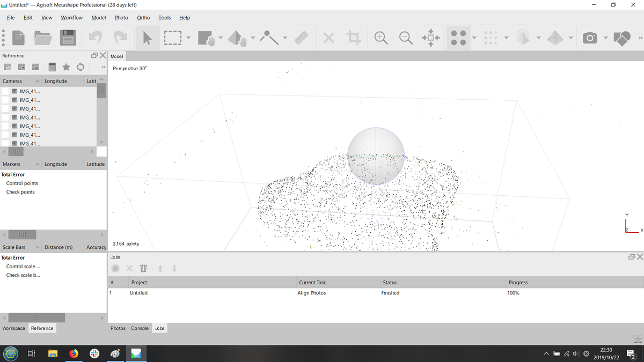Open the Move Object tool dropdown arrow

coord(252,38)
